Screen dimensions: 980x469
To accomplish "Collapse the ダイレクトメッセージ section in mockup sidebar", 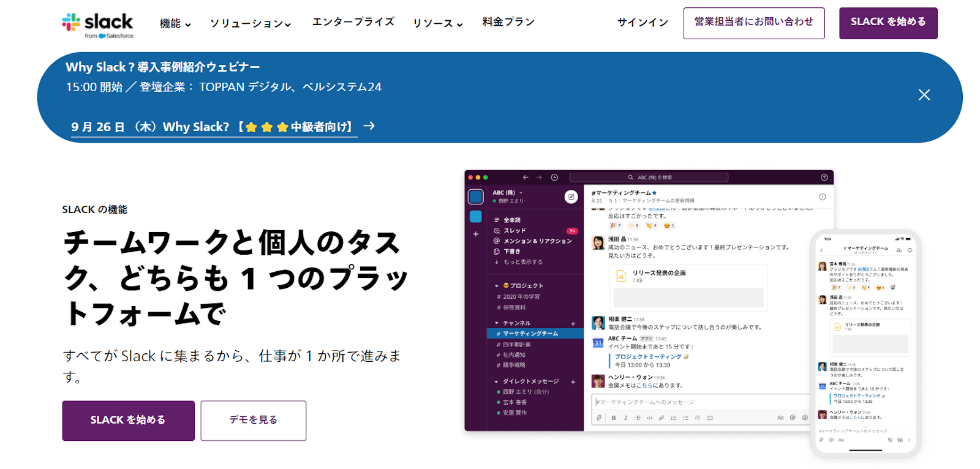I will 497,381.
